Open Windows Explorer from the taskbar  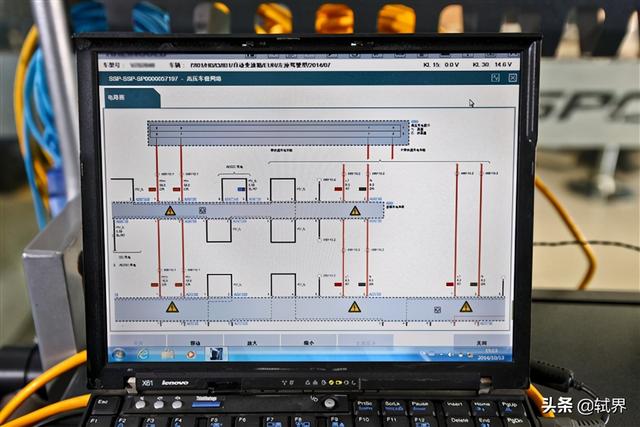(167, 354)
